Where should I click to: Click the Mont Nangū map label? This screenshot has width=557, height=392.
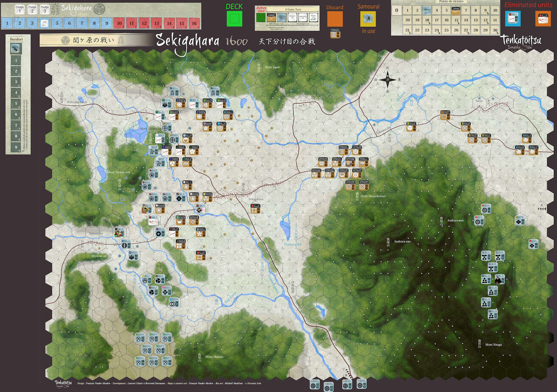(x=493, y=345)
